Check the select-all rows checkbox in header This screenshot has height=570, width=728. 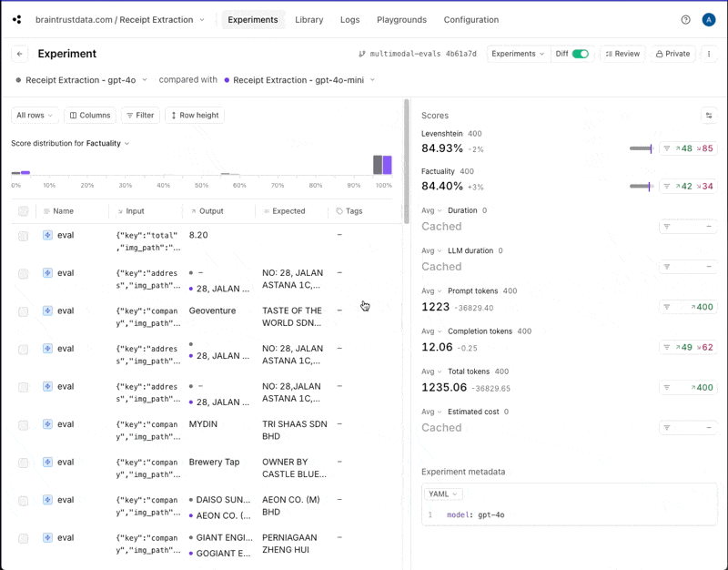coord(24,211)
